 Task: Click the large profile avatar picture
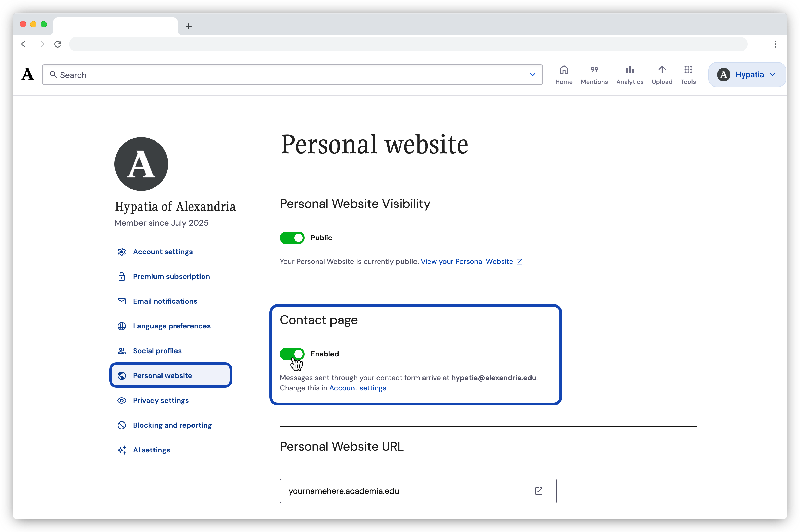point(141,164)
